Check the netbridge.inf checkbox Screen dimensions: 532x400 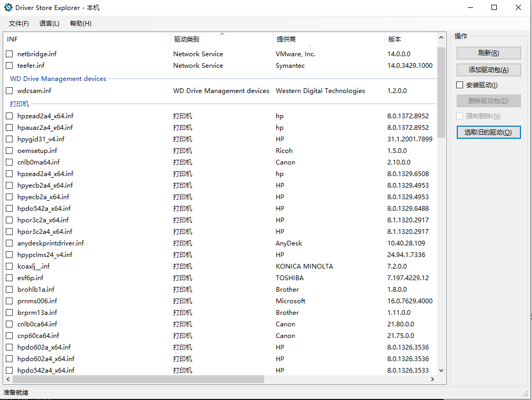pos(9,54)
